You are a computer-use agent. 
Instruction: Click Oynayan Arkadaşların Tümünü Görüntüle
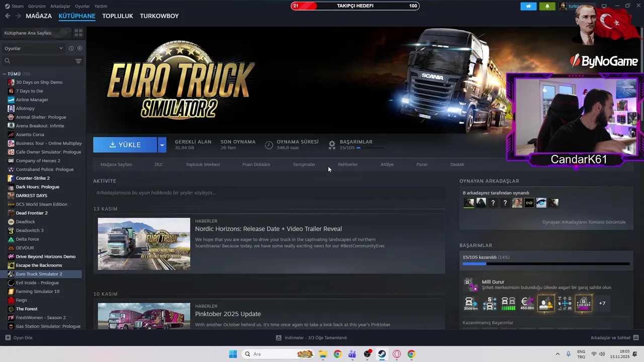[584, 222]
